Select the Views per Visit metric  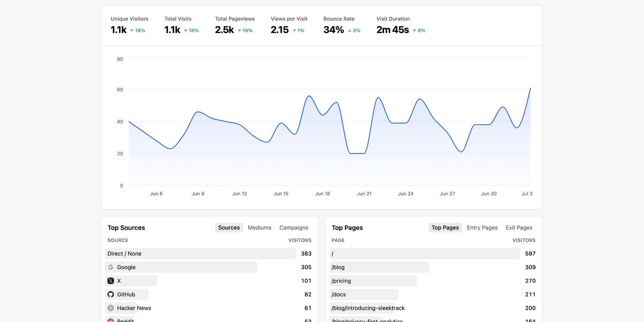pos(289,25)
